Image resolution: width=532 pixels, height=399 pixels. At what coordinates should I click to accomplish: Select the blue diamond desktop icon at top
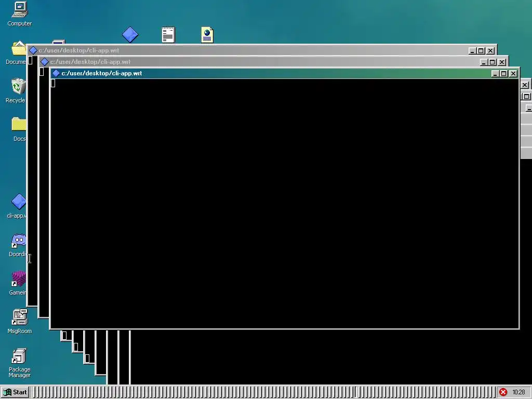coord(130,35)
